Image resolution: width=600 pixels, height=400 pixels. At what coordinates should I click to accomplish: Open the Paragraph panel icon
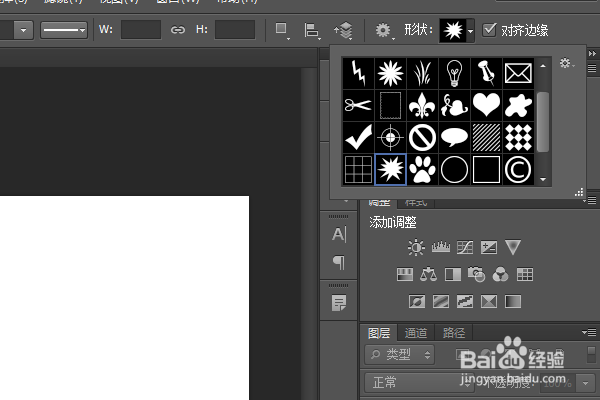339,263
